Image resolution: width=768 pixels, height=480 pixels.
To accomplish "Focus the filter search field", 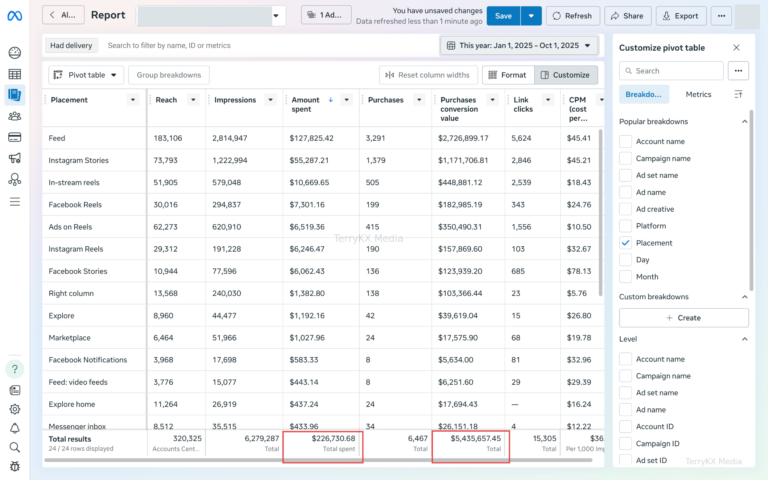I will click(x=269, y=46).
